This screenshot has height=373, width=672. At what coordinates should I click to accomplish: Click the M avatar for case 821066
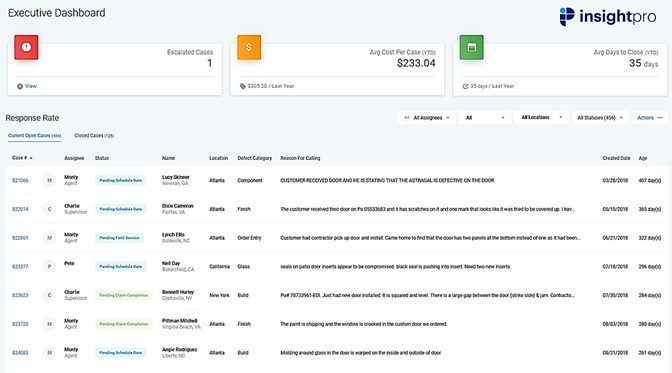pos(49,180)
